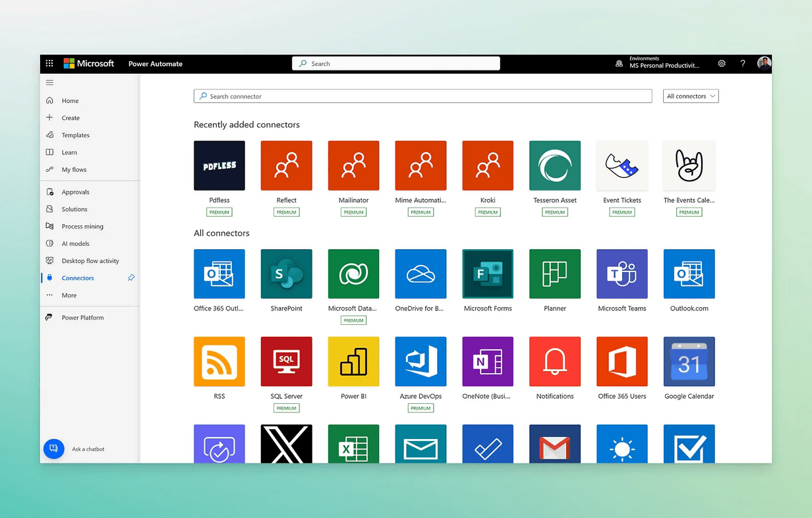Viewport: 812px width, 518px height.
Task: Expand More in the left navigation
Action: 69,295
